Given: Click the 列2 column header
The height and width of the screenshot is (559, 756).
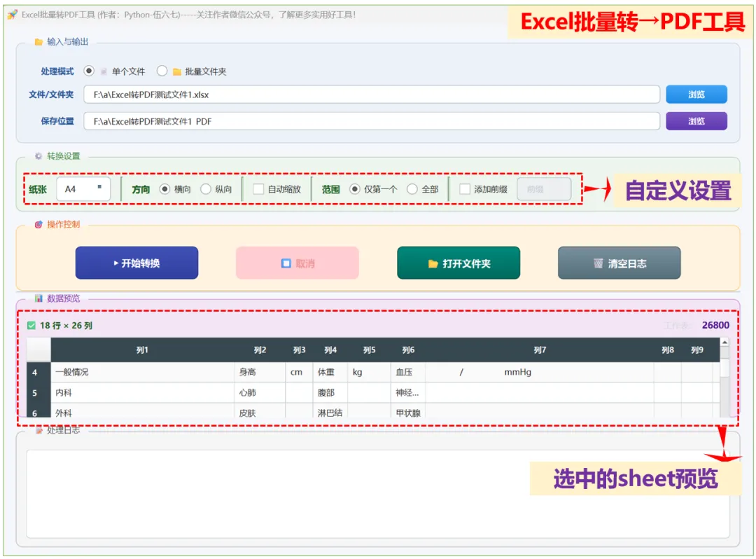Looking at the screenshot, I should (x=260, y=350).
